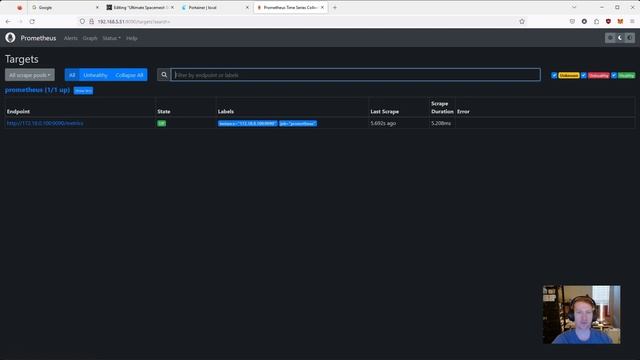Open the metrics endpoint URL link
The image size is (640, 360).
(x=45, y=123)
